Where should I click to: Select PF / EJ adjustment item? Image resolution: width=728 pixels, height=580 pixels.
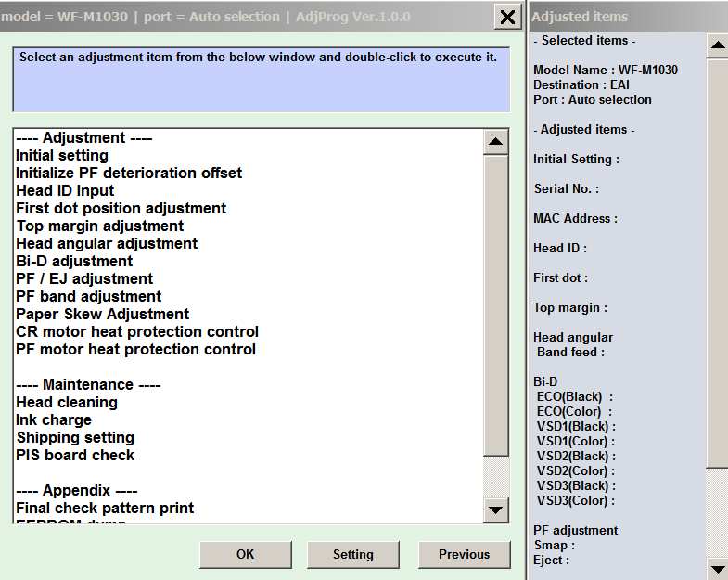pyautogui.click(x=84, y=278)
